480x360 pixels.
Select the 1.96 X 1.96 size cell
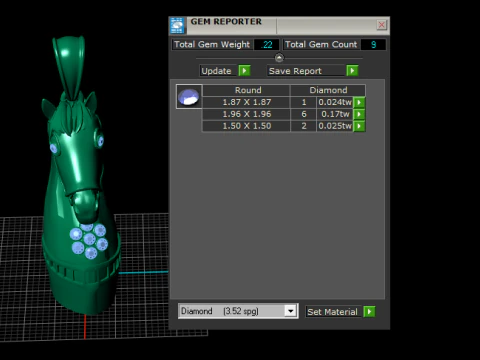[x=246, y=114]
